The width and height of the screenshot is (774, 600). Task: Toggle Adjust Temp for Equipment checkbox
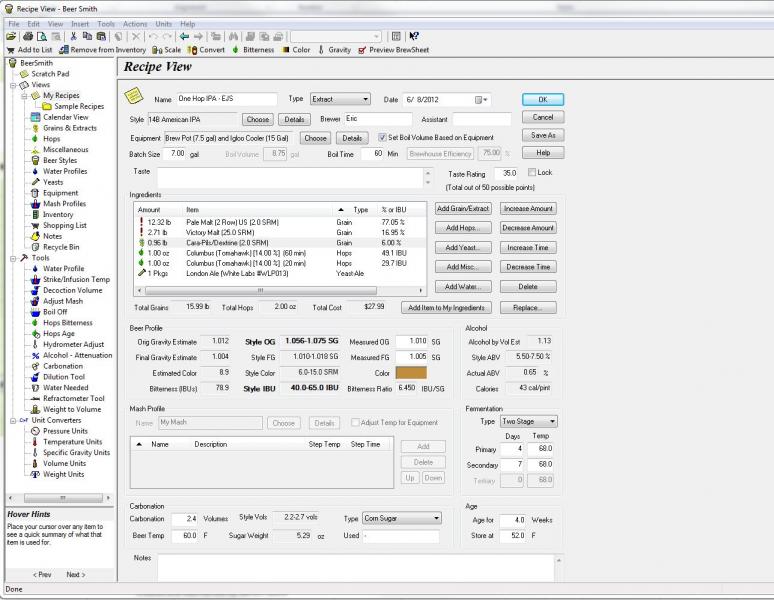354,422
